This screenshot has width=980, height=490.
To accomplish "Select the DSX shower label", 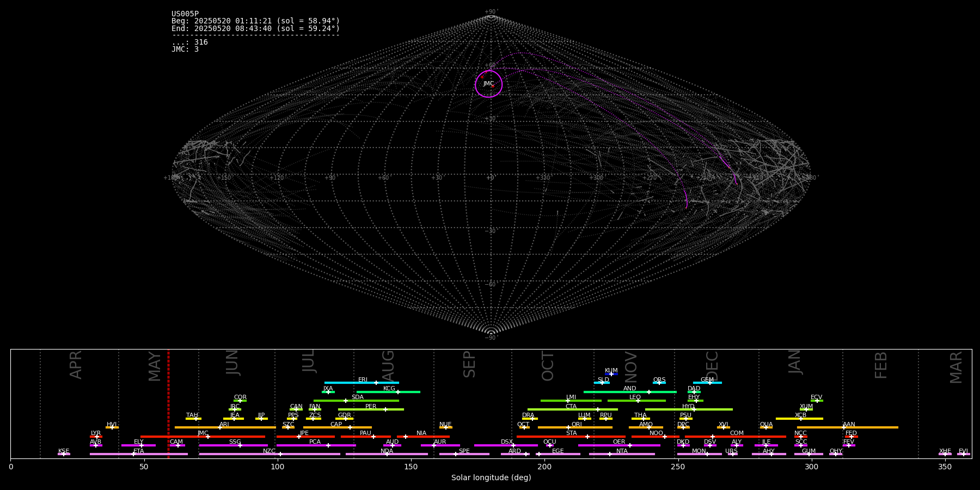I will (x=507, y=442).
